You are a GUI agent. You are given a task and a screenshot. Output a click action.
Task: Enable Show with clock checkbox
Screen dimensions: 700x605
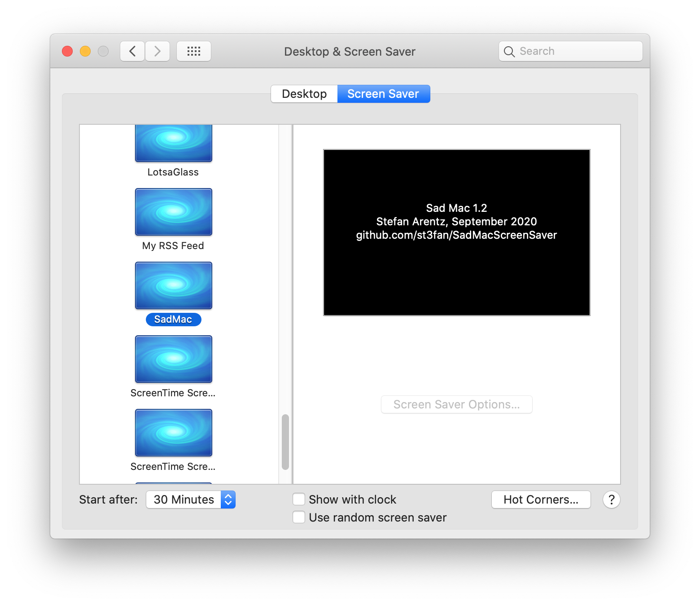point(299,500)
